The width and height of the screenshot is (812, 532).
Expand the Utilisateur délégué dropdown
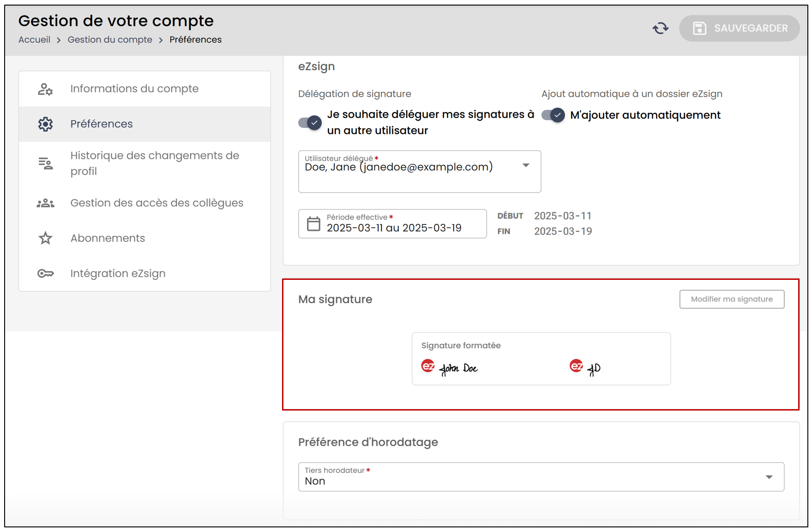(419, 171)
